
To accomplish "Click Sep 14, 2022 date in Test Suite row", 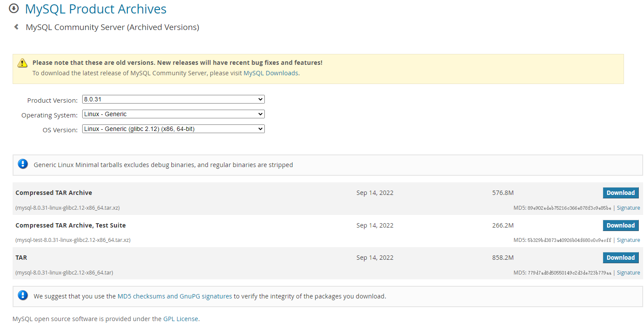I will coord(375,225).
